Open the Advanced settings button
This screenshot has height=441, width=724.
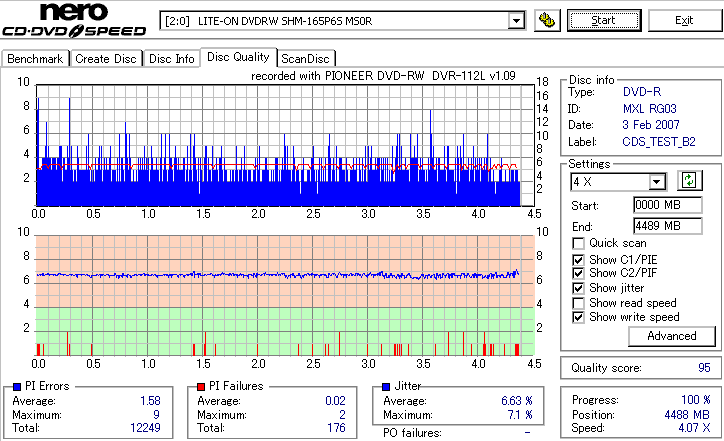coord(672,336)
